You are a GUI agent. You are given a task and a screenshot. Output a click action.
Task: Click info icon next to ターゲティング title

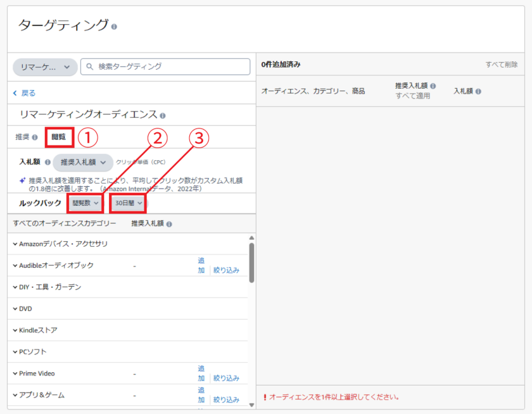tap(114, 27)
